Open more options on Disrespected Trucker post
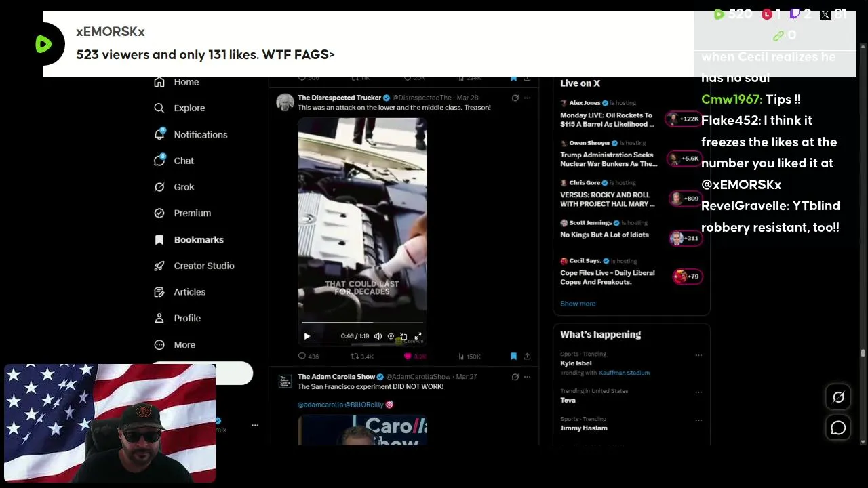Image resolution: width=868 pixels, height=488 pixels. 527,98
